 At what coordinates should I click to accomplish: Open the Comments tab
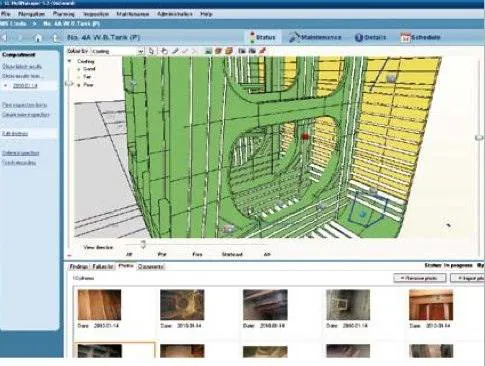pos(151,267)
